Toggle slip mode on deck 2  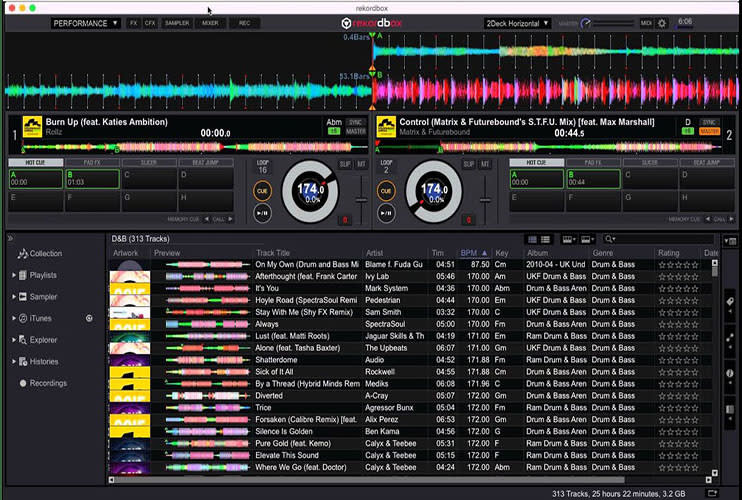click(469, 164)
